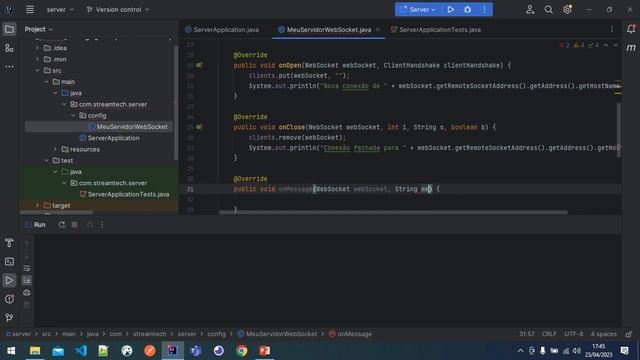The width and height of the screenshot is (640, 360).
Task: Open the Maven tool window
Action: [631, 48]
